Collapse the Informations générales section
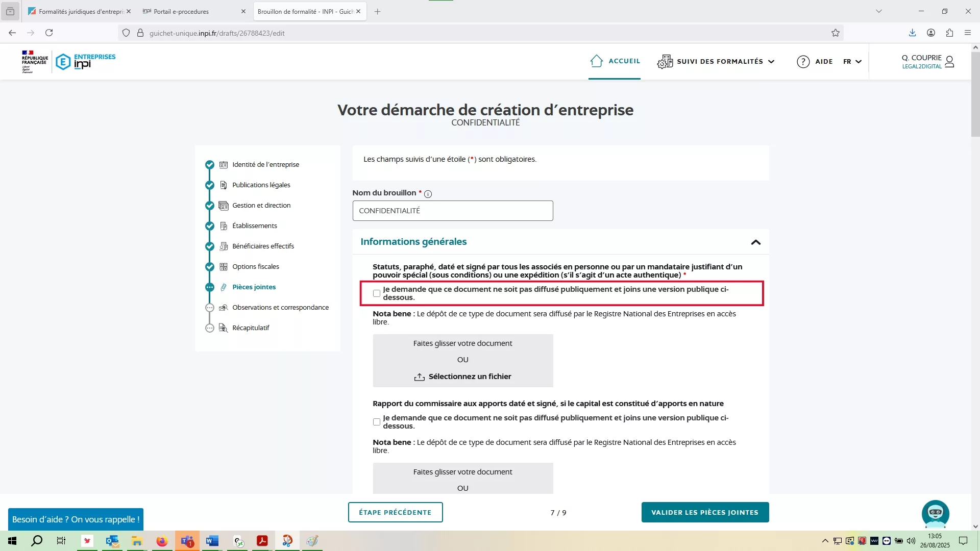This screenshot has height=551, width=980. [x=755, y=242]
